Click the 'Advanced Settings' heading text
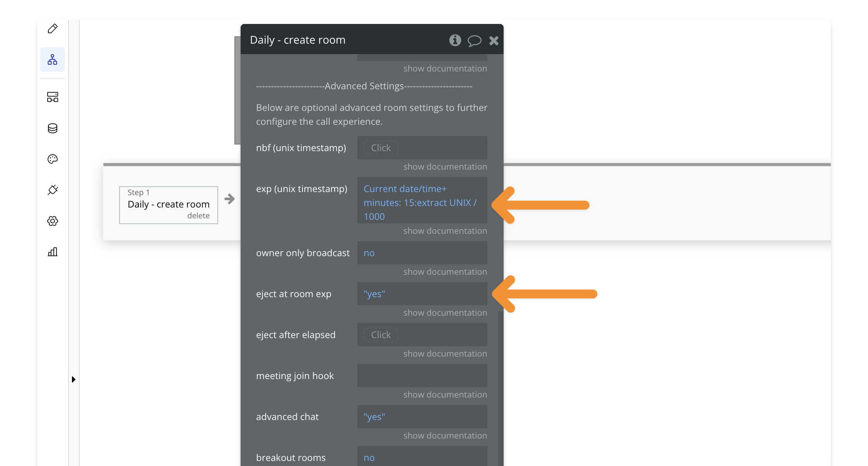 (x=364, y=86)
